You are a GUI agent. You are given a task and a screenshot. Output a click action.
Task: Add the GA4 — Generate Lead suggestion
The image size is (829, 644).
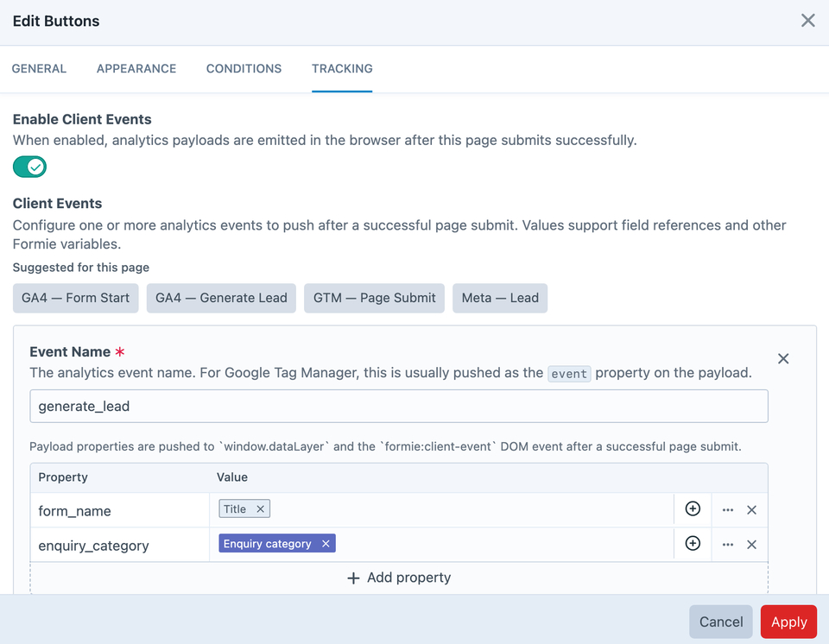221,298
